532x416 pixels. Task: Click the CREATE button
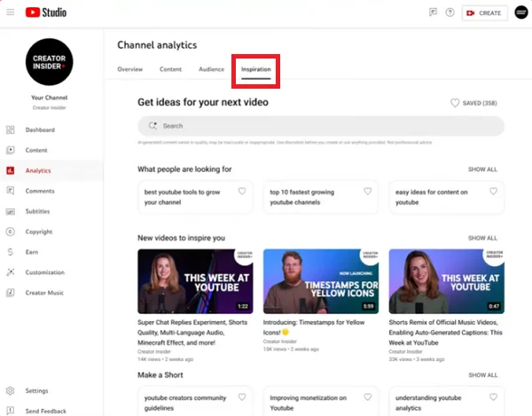484,12
